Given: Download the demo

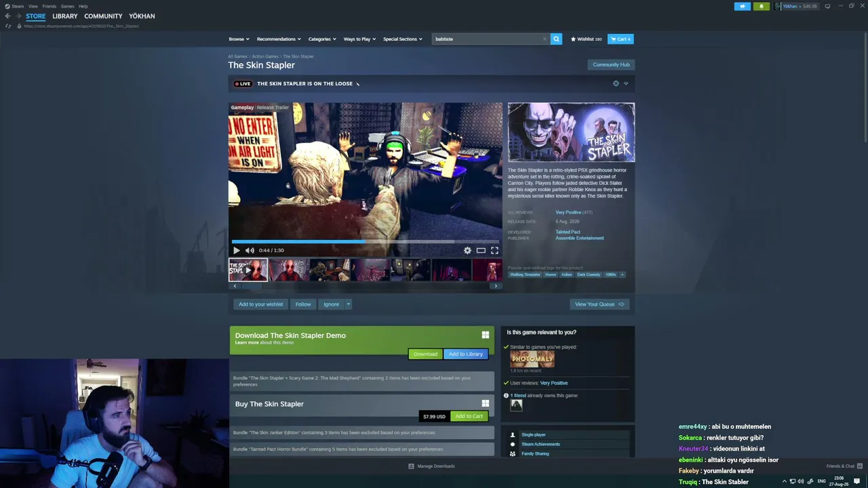Looking at the screenshot, I should (425, 354).
